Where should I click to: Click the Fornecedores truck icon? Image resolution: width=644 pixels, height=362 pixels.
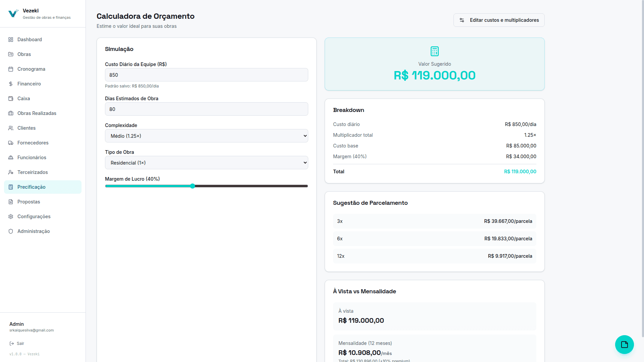(11, 143)
